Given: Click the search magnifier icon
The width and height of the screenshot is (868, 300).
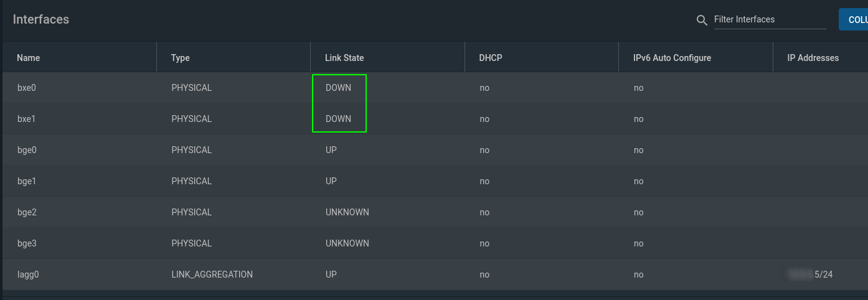Looking at the screenshot, I should pos(702,21).
